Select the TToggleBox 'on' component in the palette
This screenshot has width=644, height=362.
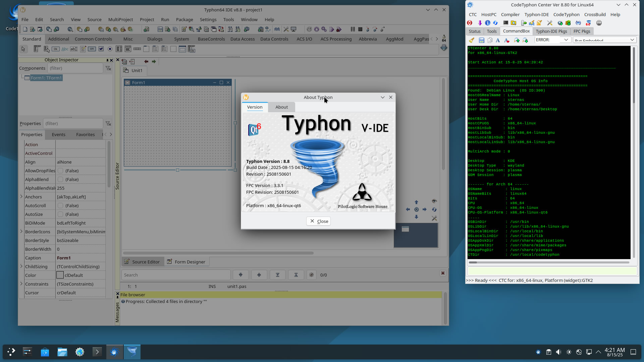[x=92, y=49]
